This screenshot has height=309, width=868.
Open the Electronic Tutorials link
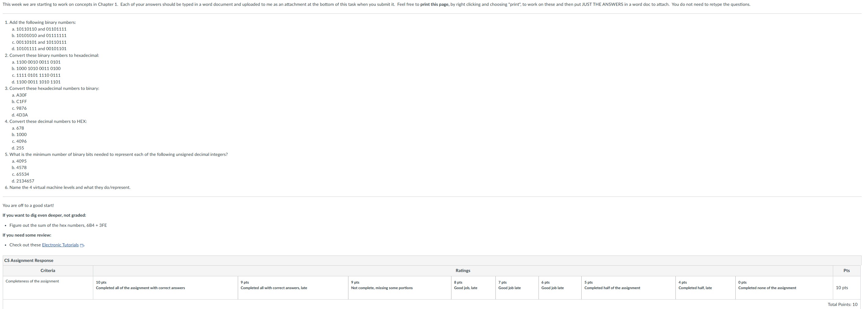tap(60, 245)
